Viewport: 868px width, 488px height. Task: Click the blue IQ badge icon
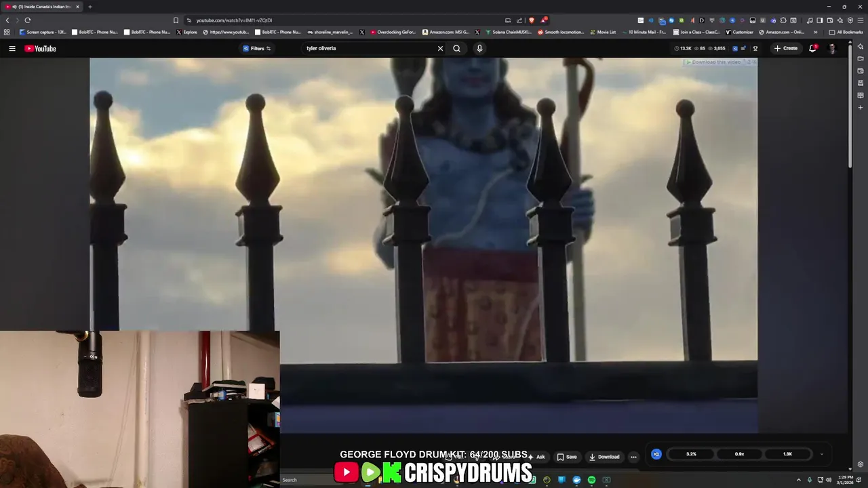pyautogui.click(x=656, y=454)
